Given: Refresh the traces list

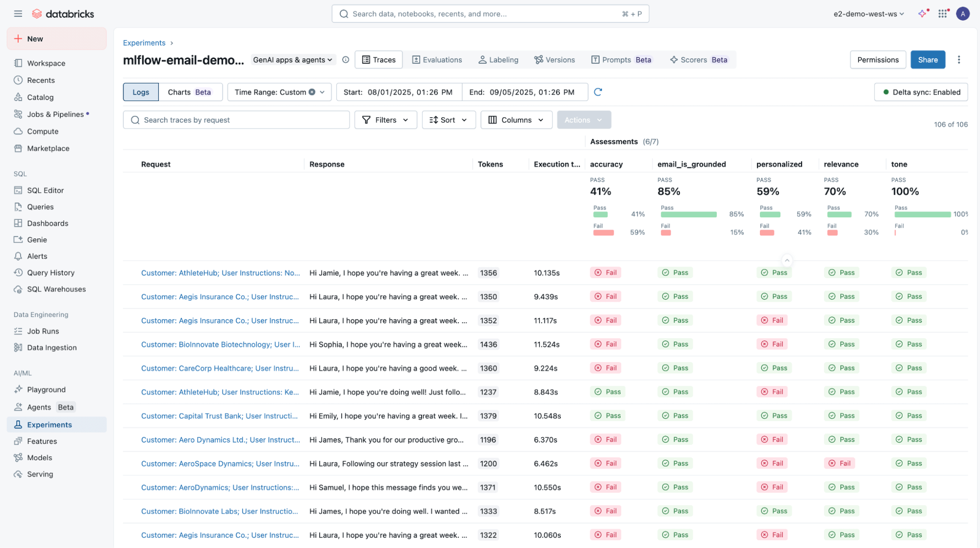Looking at the screenshot, I should coord(598,92).
